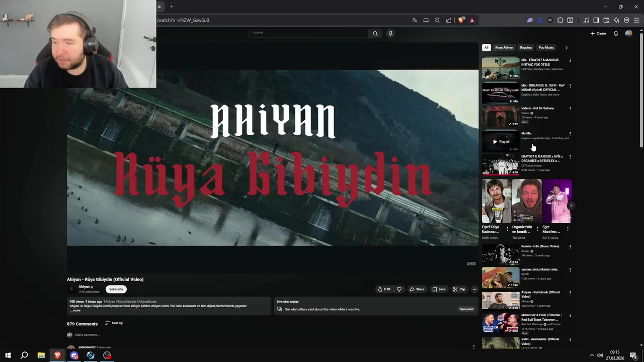Open options for Mix - ERAY067 & MANSUR
The image size is (644, 362).
click(570, 60)
